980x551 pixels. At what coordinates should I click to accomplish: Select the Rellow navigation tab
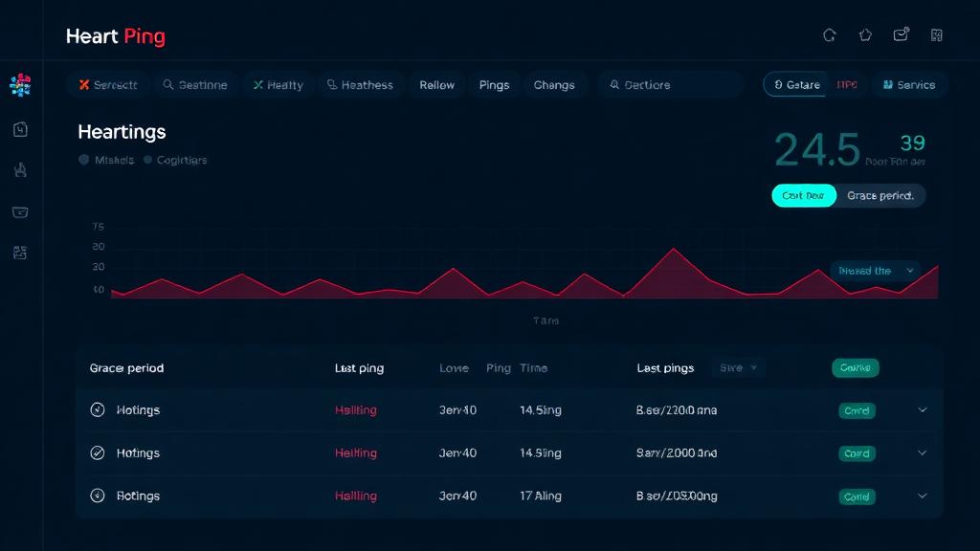[436, 84]
